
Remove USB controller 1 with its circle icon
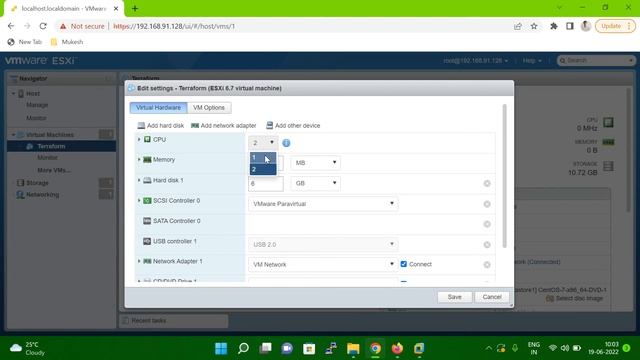click(487, 244)
